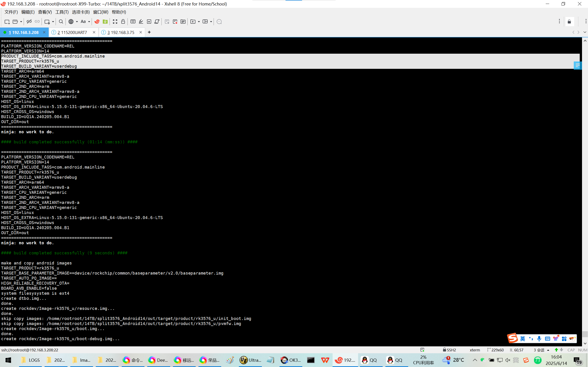
Task: Toggle Sogou microphone voice input
Action: coord(539,339)
